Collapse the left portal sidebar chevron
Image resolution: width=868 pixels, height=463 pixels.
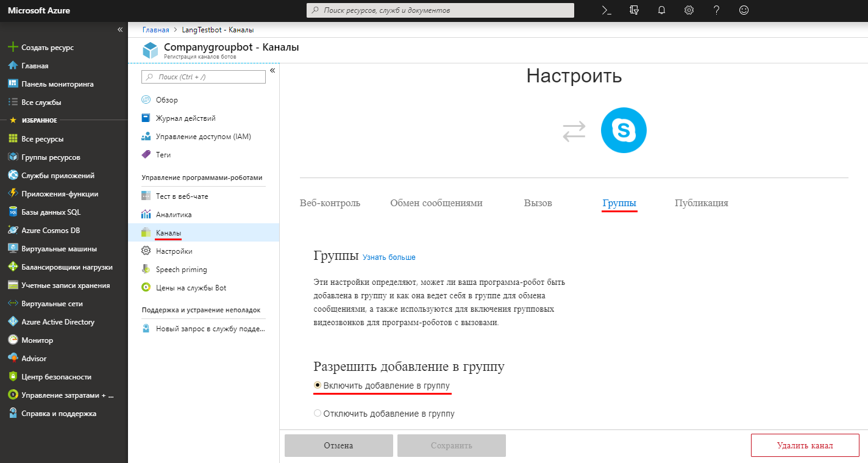click(120, 30)
